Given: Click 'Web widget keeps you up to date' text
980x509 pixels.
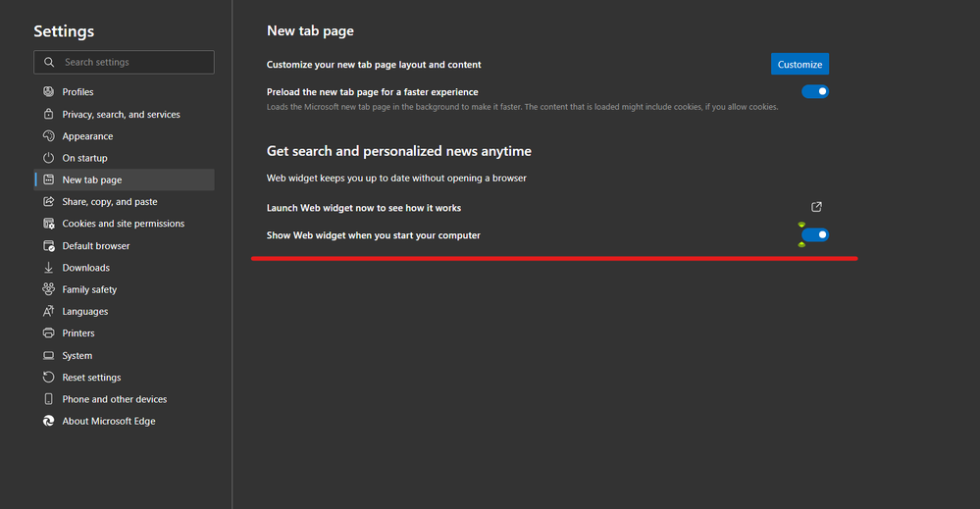Looking at the screenshot, I should coord(397,178).
